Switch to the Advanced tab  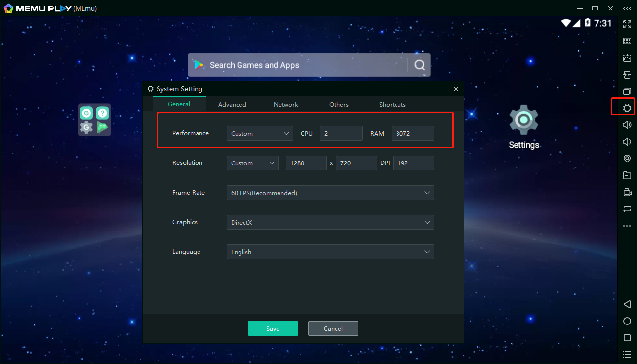pos(232,104)
